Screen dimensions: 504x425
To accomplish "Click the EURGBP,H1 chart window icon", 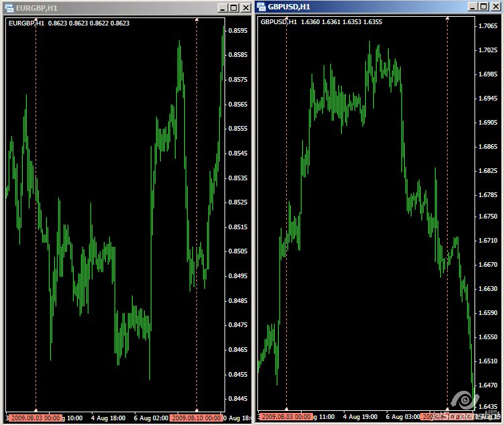I will click(9, 8).
